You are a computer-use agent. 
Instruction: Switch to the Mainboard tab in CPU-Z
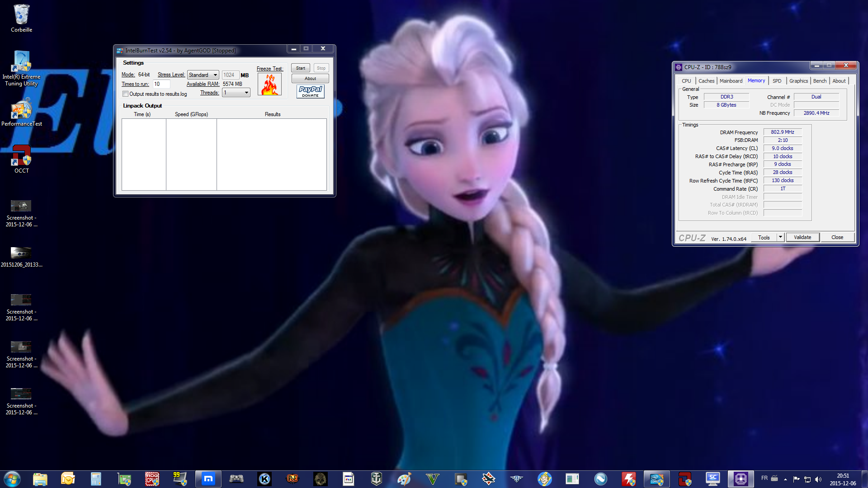point(731,81)
